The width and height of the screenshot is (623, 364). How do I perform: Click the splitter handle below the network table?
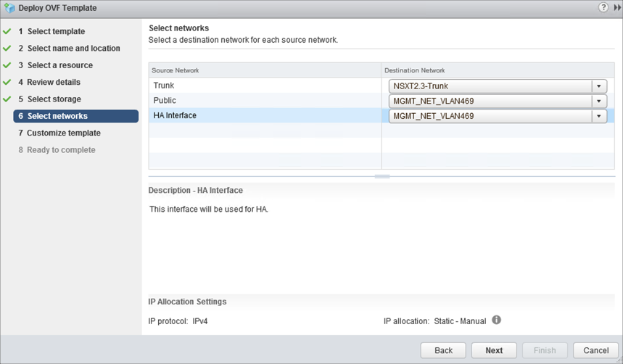coord(381,176)
